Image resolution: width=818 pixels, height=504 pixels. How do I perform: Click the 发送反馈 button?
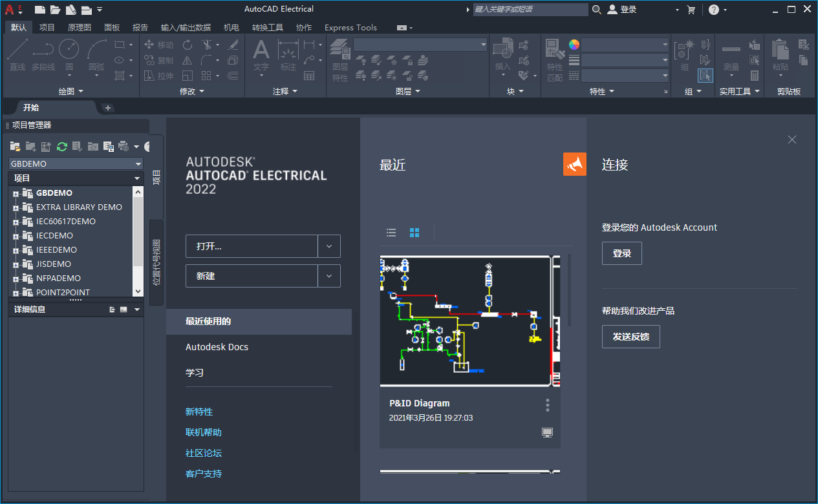pyautogui.click(x=631, y=337)
